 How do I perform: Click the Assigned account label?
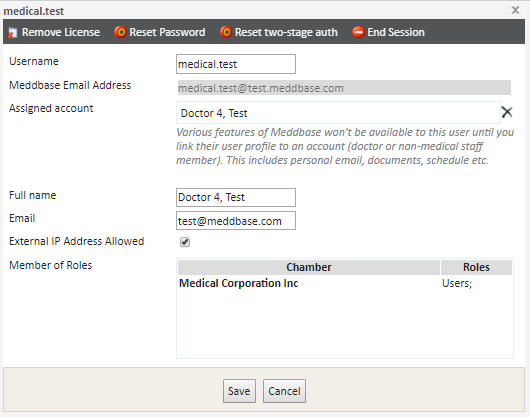click(51, 108)
